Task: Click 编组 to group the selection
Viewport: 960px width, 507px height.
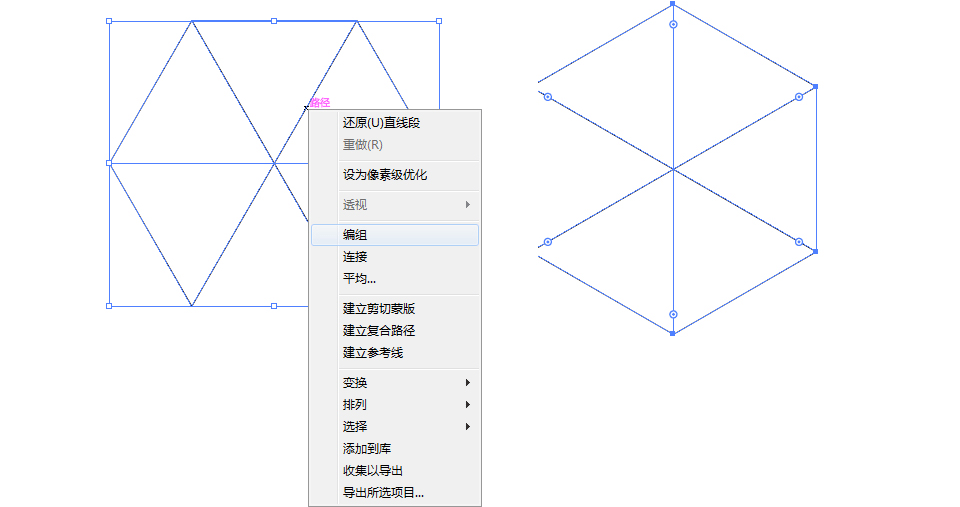Action: click(x=395, y=235)
